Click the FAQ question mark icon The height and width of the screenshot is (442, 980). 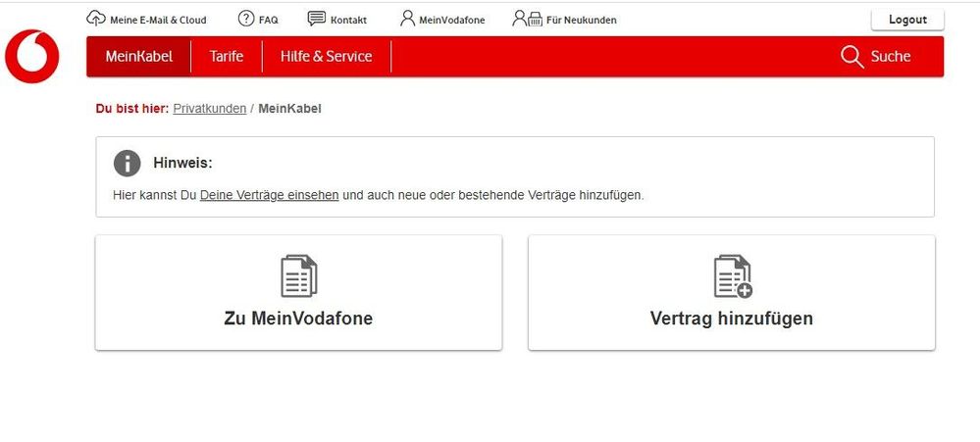tap(246, 19)
